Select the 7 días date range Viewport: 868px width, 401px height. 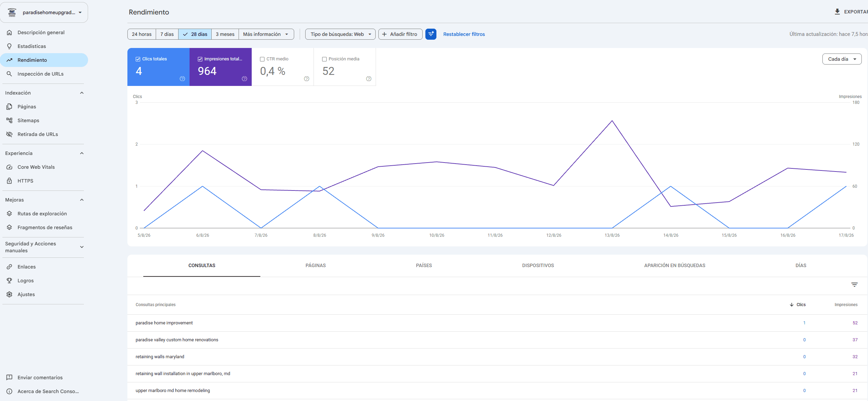(167, 34)
